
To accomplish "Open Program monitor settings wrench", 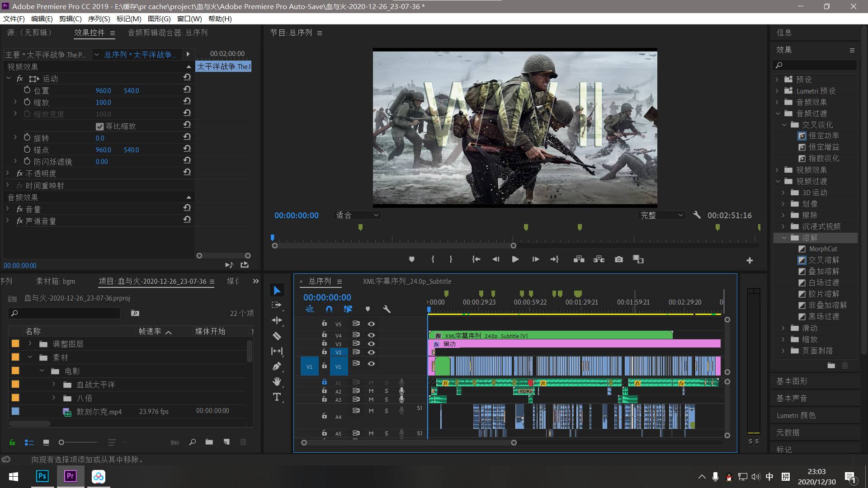I will 697,215.
